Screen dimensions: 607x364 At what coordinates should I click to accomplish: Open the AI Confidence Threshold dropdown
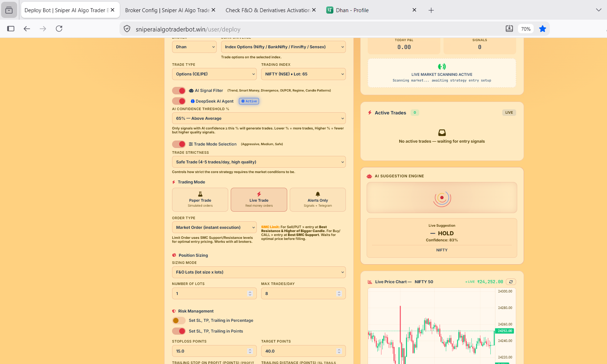click(259, 118)
